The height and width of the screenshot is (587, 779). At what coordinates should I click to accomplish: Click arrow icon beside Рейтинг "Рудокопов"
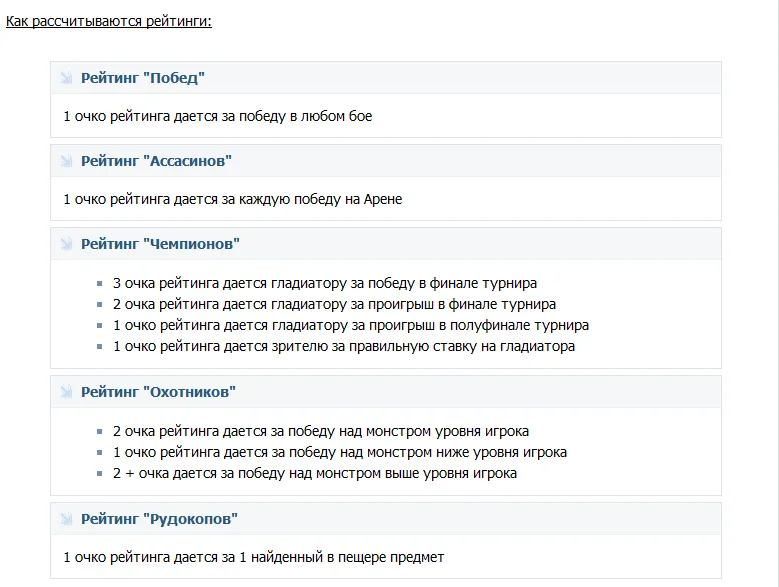(x=66, y=519)
